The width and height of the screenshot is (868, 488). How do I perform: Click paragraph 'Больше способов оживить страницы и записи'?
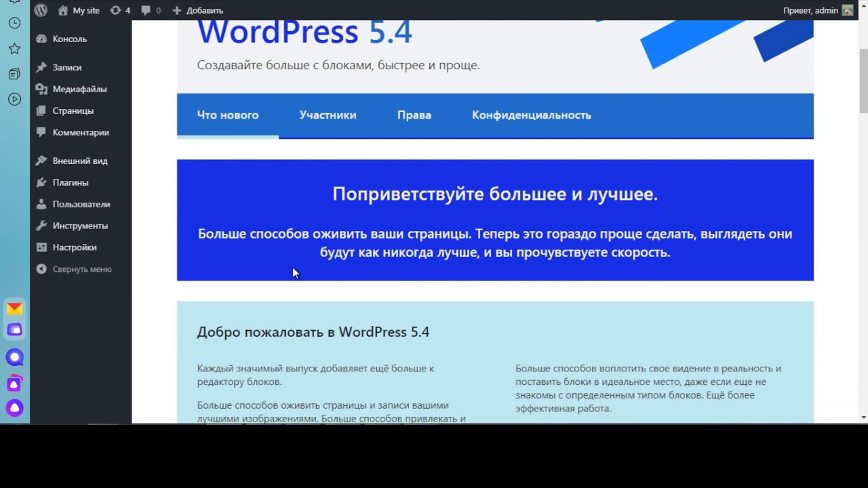click(332, 412)
